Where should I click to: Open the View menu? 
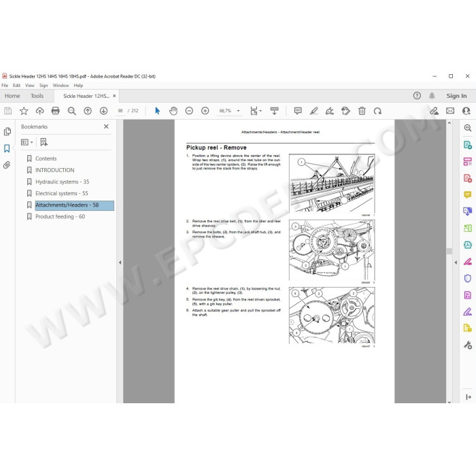coord(30,86)
